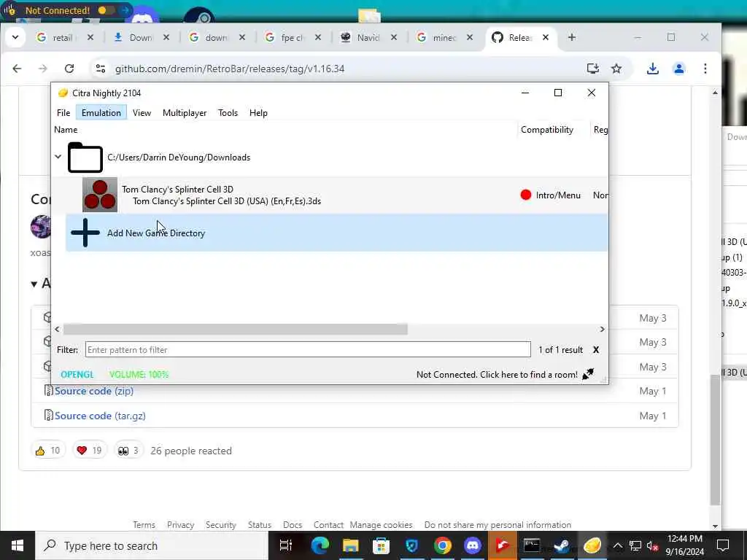This screenshot has height=560, width=747.
Task: Toggle the OPENGL renderer status button
Action: coord(77,374)
